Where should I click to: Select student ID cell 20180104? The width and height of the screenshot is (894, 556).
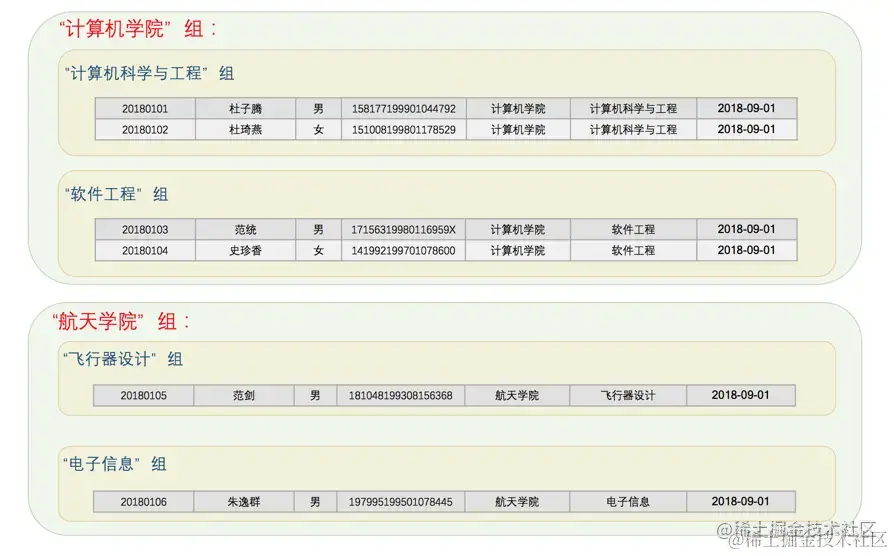145,250
